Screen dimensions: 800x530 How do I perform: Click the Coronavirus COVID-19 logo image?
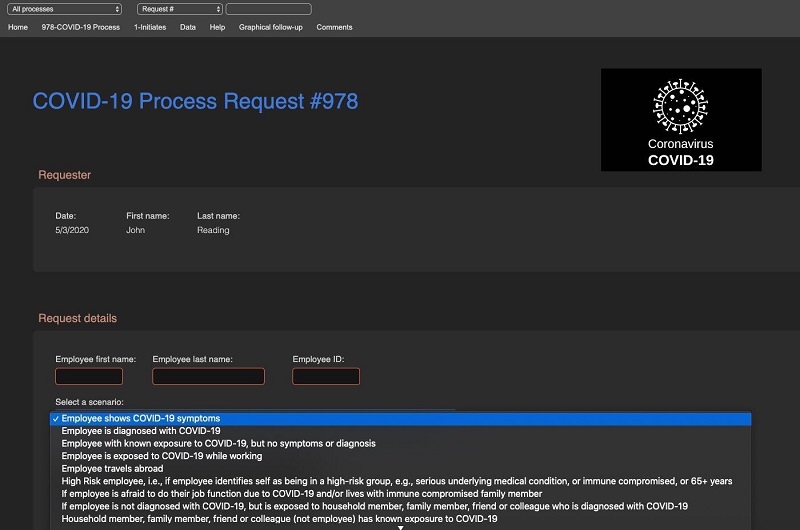coord(681,119)
